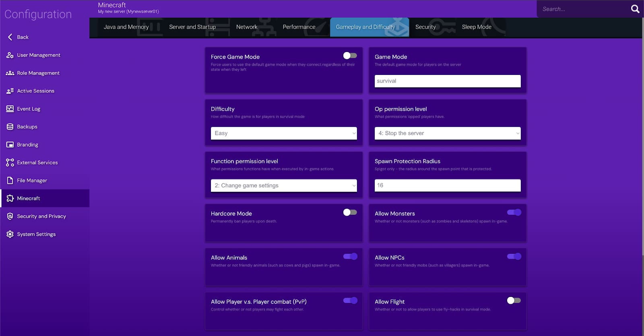Switch to the Java and Memory tab
This screenshot has width=644, height=336.
point(126,27)
